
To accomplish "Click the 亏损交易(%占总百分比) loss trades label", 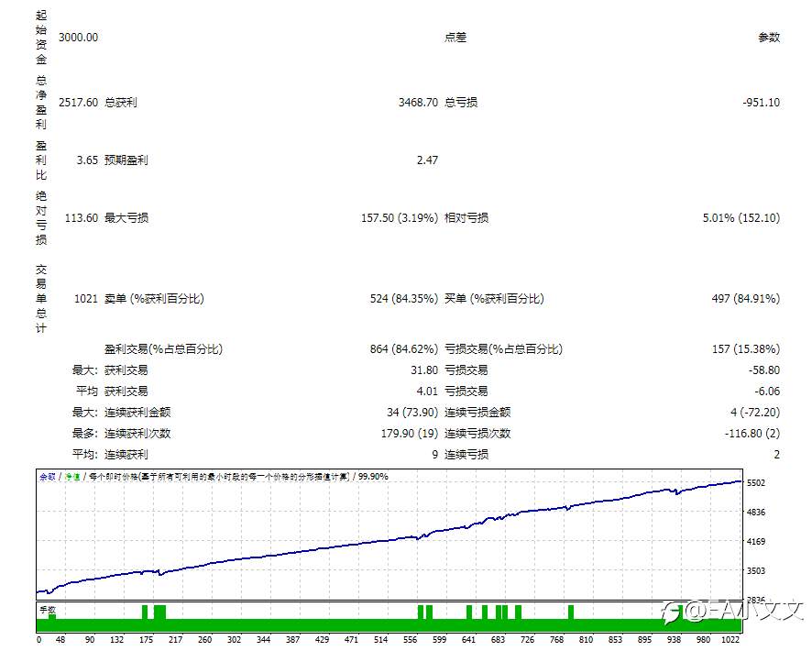I will (503, 349).
